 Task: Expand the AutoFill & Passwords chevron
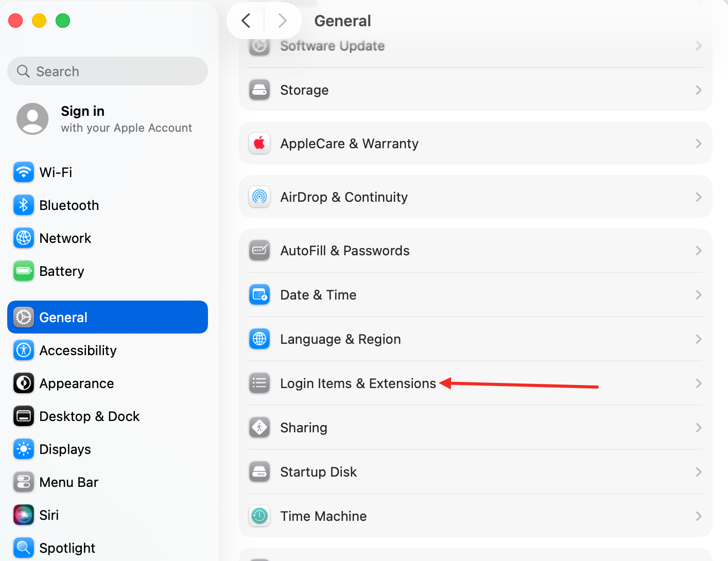[x=699, y=251]
